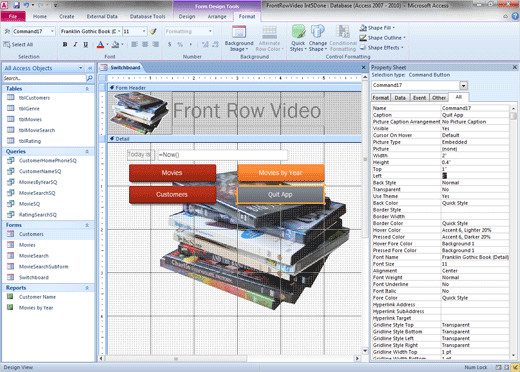
Task: Click the Form Header section bar
Action: pyautogui.click(x=235, y=88)
